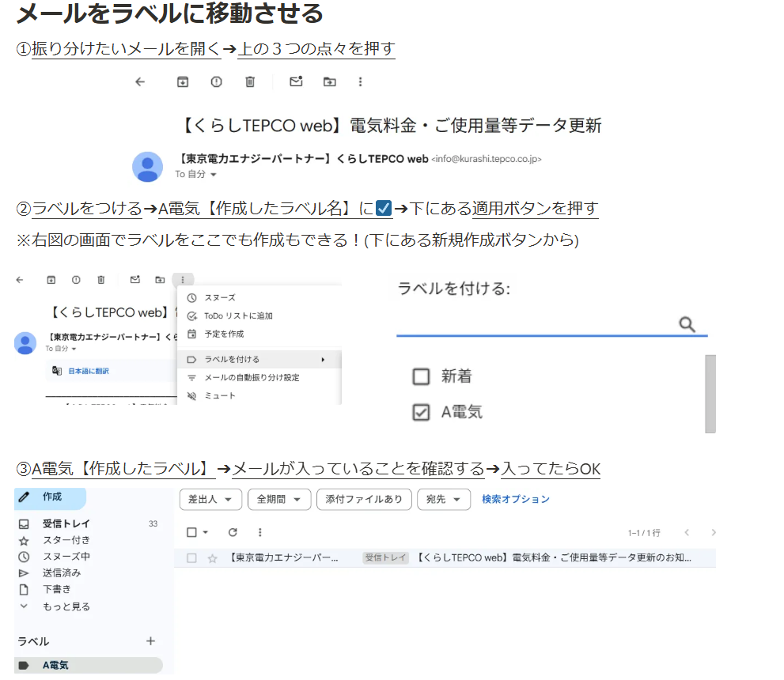The height and width of the screenshot is (680, 784).
Task: Star the 東京電力エナジーパー email row
Action: [x=213, y=558]
